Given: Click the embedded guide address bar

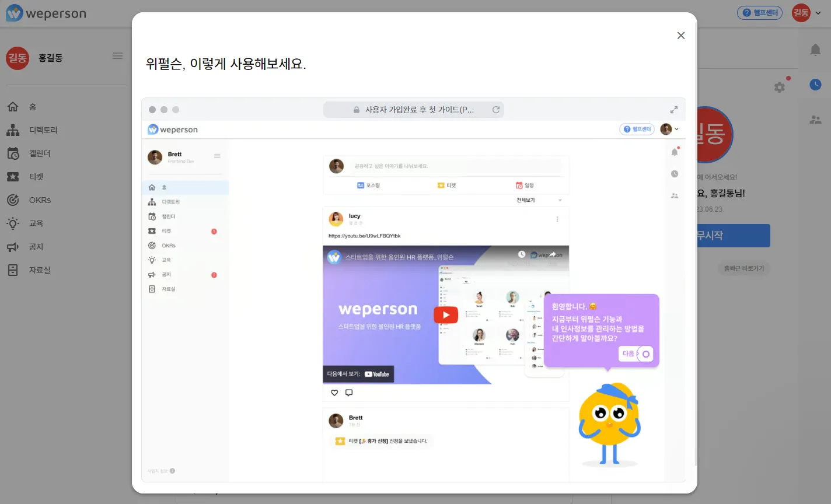Looking at the screenshot, I should (x=414, y=110).
